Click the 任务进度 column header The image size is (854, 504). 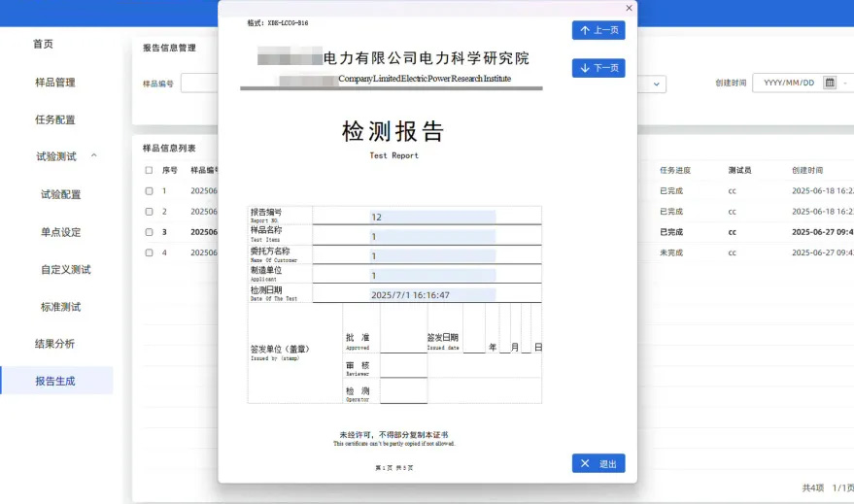click(x=675, y=170)
